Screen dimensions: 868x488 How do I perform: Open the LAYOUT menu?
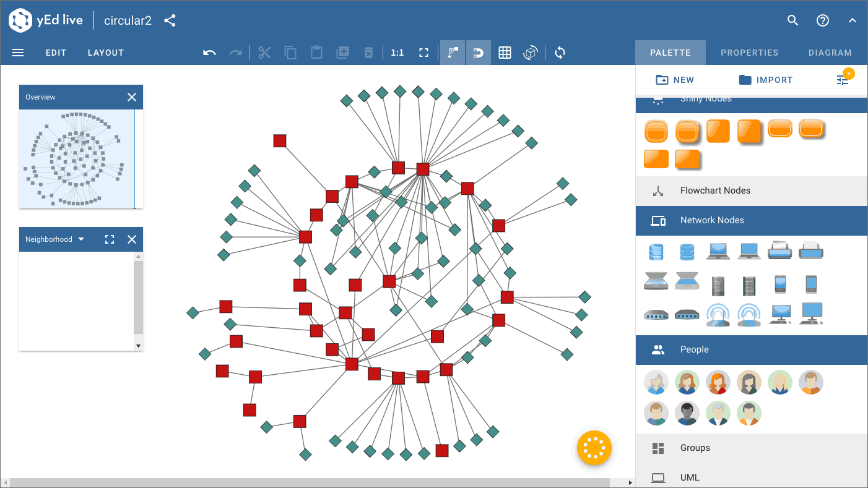click(x=106, y=53)
